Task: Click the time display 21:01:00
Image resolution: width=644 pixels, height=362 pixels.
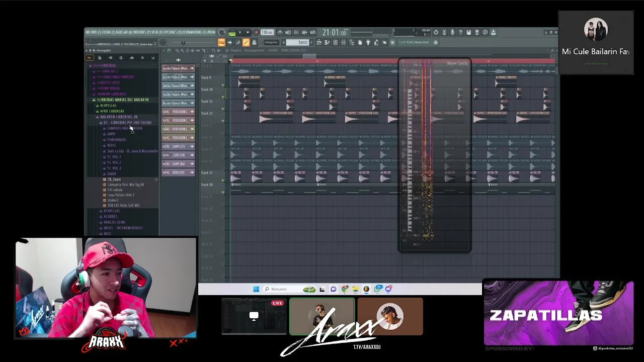Action: coord(335,33)
